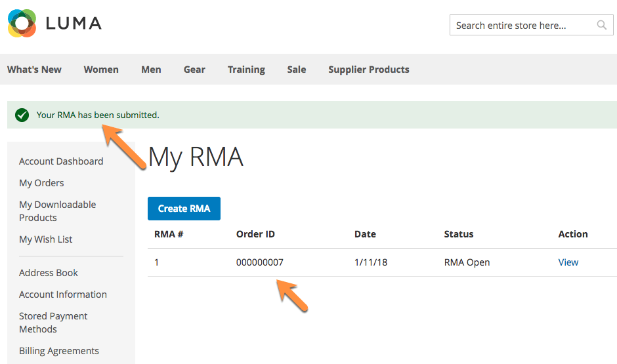Click the green success checkmark icon
The height and width of the screenshot is (364, 617).
22,115
